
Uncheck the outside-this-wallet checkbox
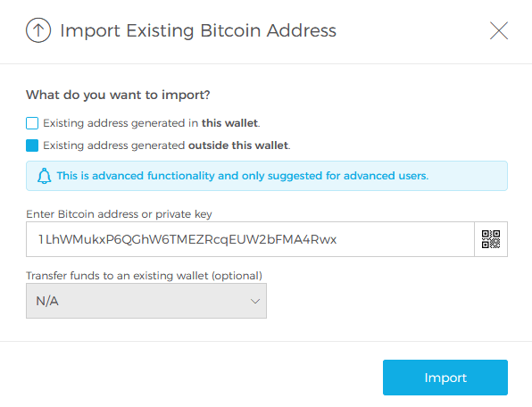[32, 145]
